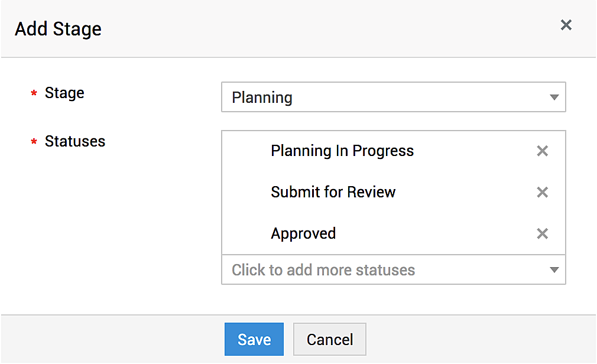Open the add more statuses dropdown arrow

554,270
